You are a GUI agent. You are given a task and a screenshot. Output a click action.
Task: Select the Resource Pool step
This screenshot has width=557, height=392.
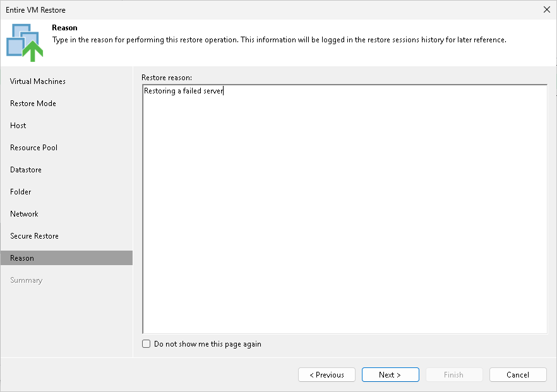click(x=33, y=147)
